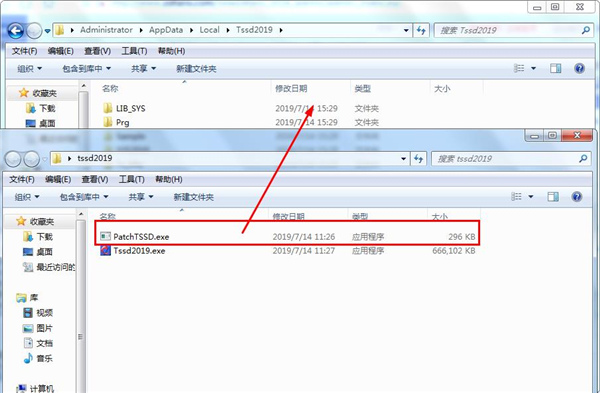Image resolution: width=600 pixels, height=393 pixels.
Task: Open 文件(F) menu in the back window
Action: pyautogui.click(x=24, y=51)
